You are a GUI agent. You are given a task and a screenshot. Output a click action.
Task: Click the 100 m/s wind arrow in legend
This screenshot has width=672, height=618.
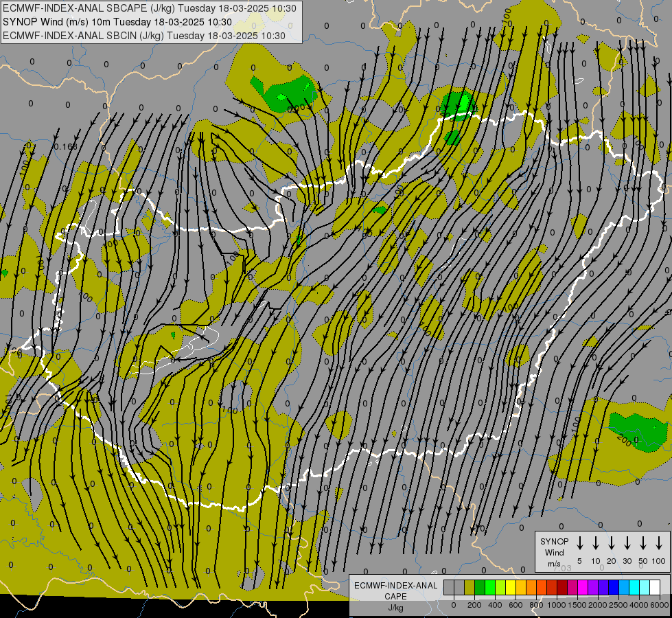click(x=659, y=542)
